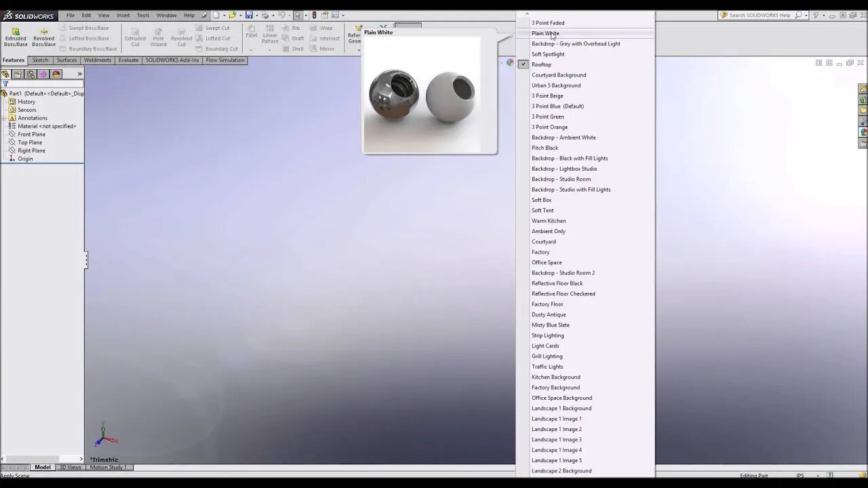Open the Insert menu
Screen dimensions: 868x488
coord(123,15)
